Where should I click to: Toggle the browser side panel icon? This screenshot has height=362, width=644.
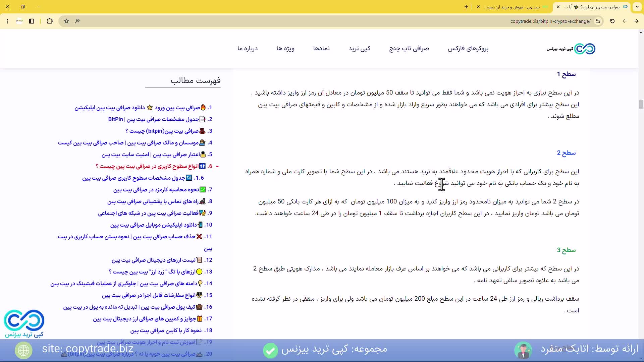pyautogui.click(x=32, y=21)
